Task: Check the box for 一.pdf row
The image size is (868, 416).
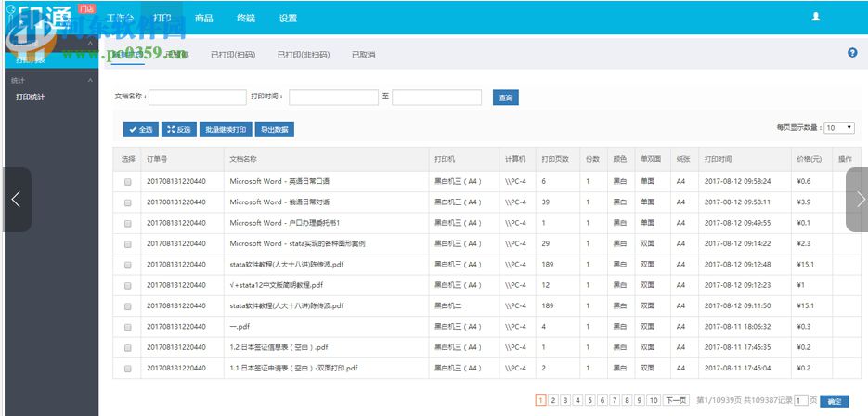Action: tap(128, 327)
